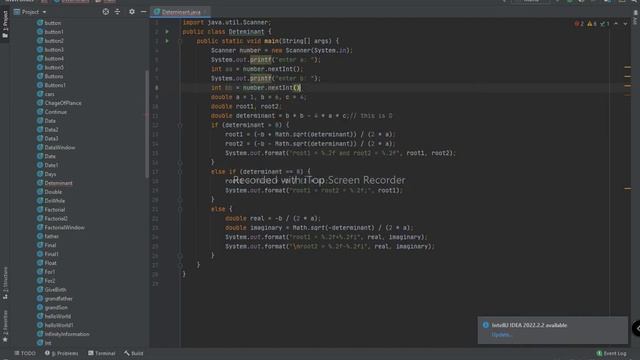Image resolution: width=640 pixels, height=360 pixels.
Task: Select class DoWhile in project tree
Action: 51,201
